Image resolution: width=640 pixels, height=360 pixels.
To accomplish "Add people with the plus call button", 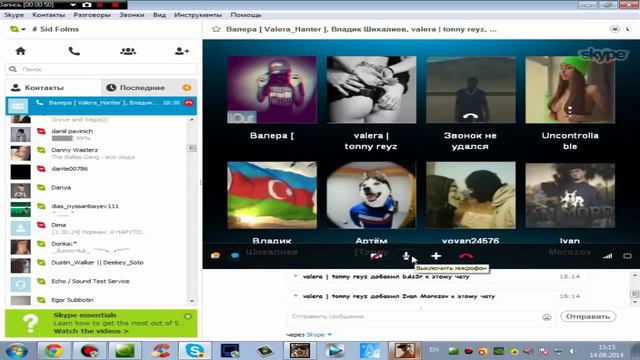I will pyautogui.click(x=436, y=256).
